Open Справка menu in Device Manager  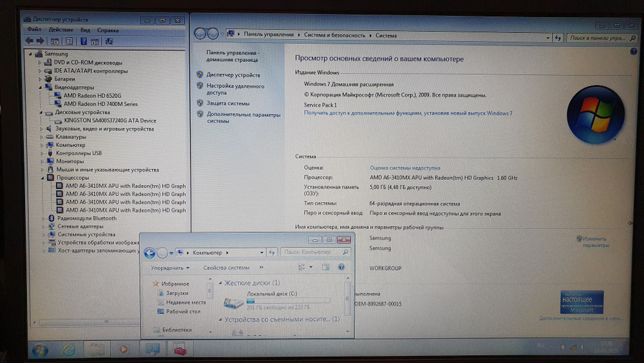click(108, 30)
